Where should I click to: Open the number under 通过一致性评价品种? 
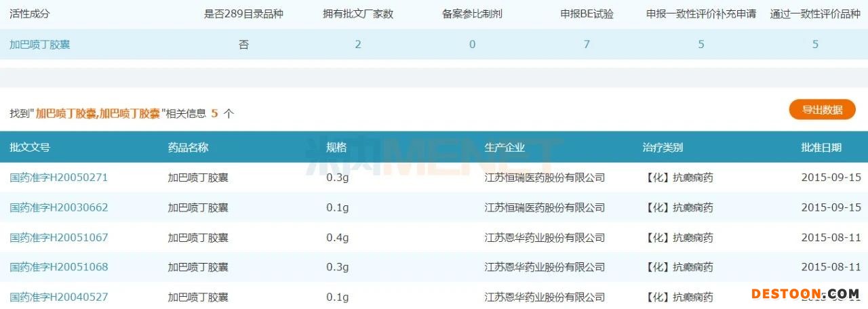pos(815,45)
